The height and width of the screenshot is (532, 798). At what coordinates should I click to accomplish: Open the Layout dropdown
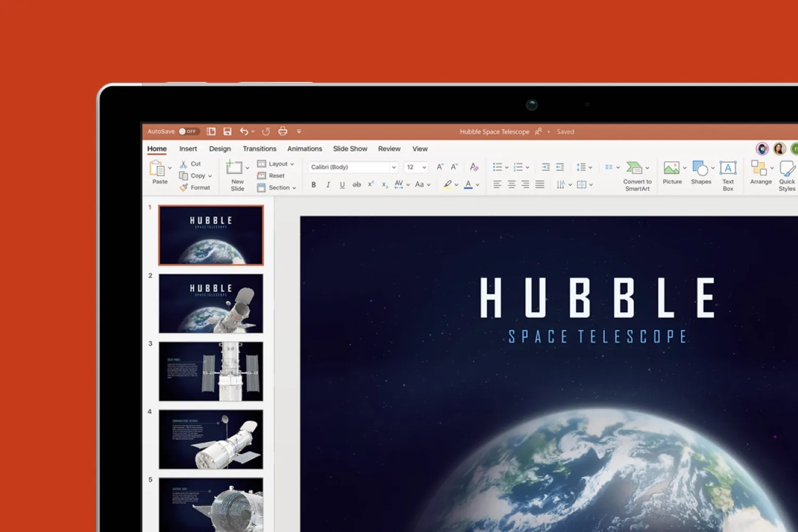276,164
